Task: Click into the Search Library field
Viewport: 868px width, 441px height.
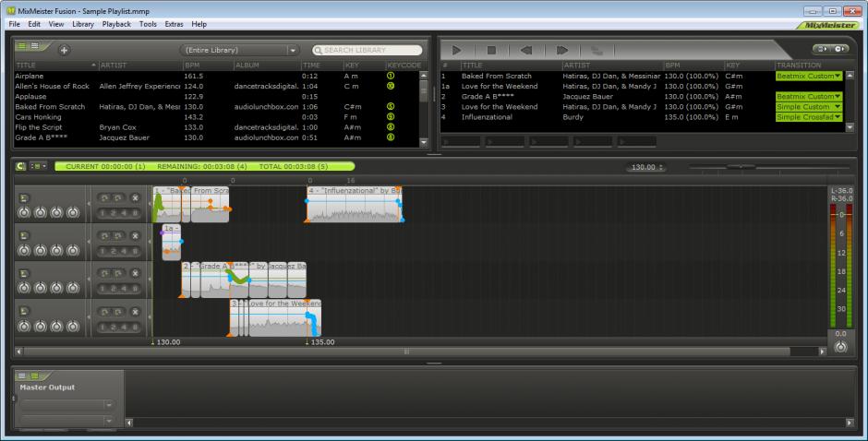Action: point(367,51)
